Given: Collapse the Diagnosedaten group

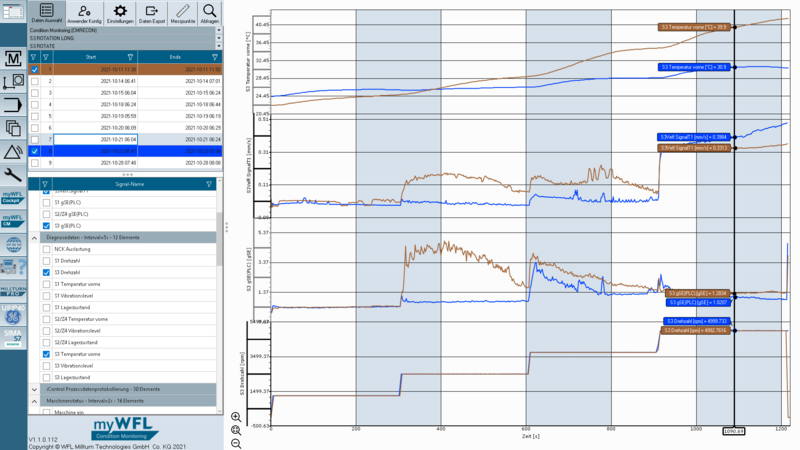Looking at the screenshot, I should [34, 238].
